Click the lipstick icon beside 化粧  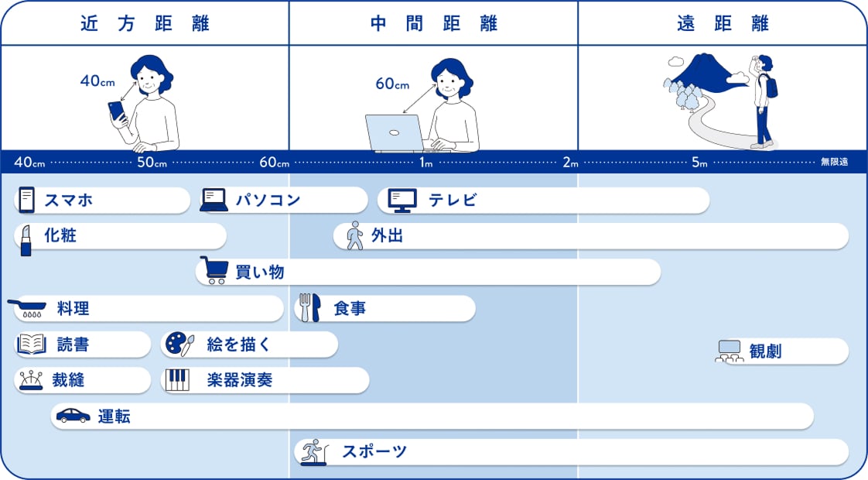coord(26,240)
